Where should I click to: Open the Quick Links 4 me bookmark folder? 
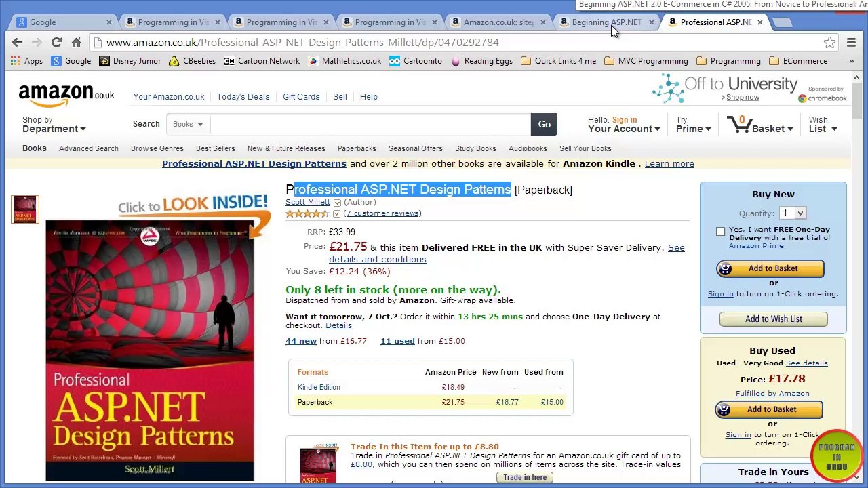pos(559,61)
